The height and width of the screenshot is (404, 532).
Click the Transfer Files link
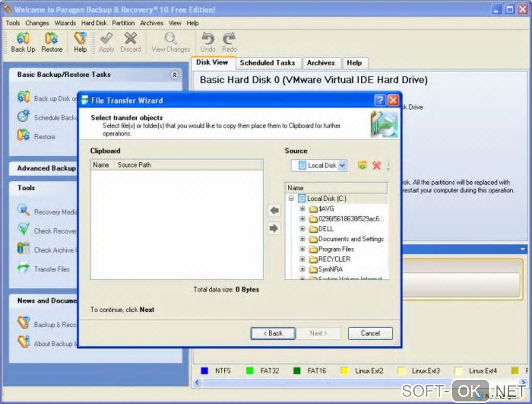click(52, 269)
